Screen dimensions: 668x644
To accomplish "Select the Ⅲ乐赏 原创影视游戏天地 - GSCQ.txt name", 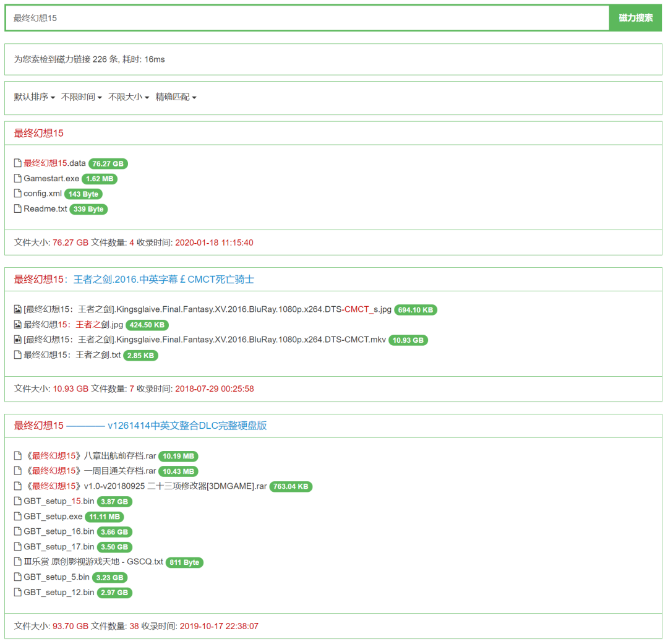I will 93,561.
